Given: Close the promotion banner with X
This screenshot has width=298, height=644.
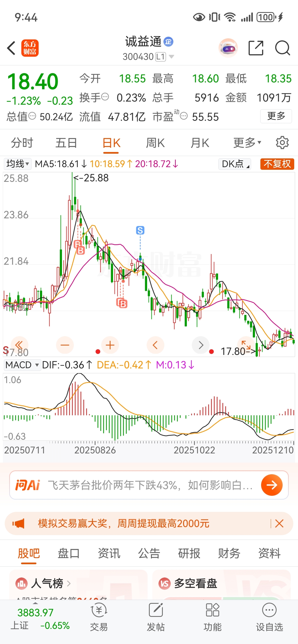Looking at the screenshot, I should point(279,523).
